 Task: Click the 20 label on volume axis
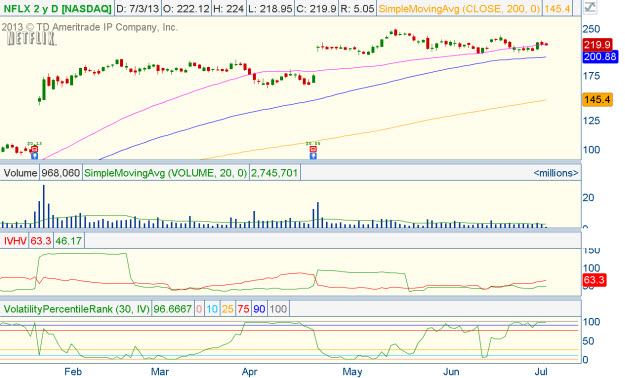pyautogui.click(x=588, y=197)
